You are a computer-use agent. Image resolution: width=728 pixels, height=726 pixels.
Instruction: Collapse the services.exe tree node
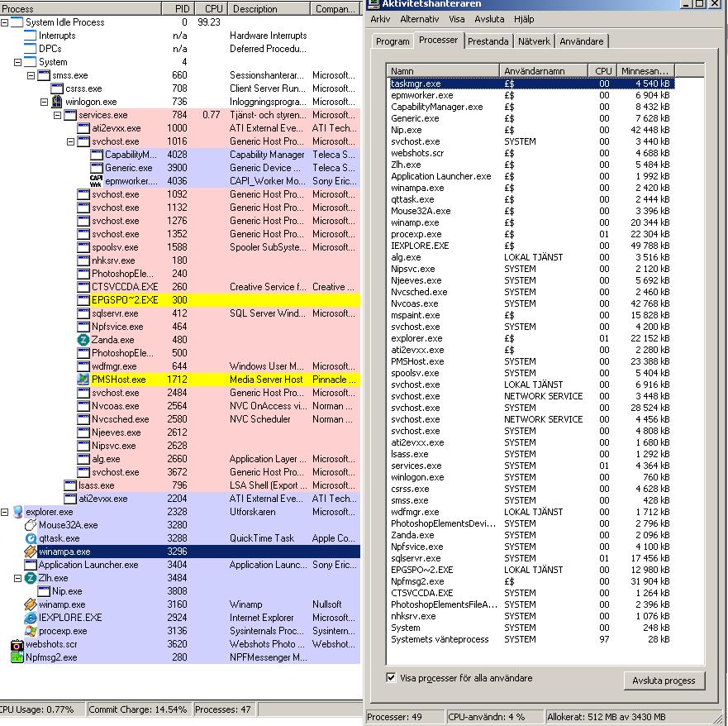coord(58,115)
